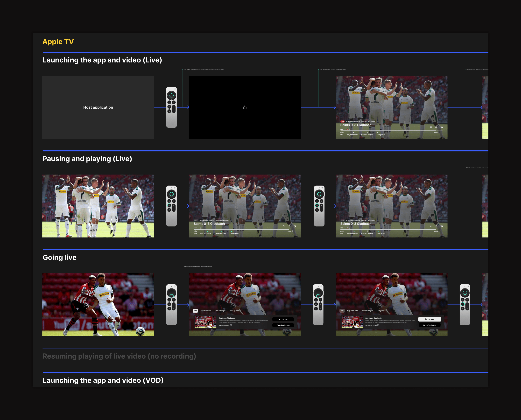This screenshot has width=521, height=420.
Task: Click power button on last Going live remote
Action: coord(468,287)
